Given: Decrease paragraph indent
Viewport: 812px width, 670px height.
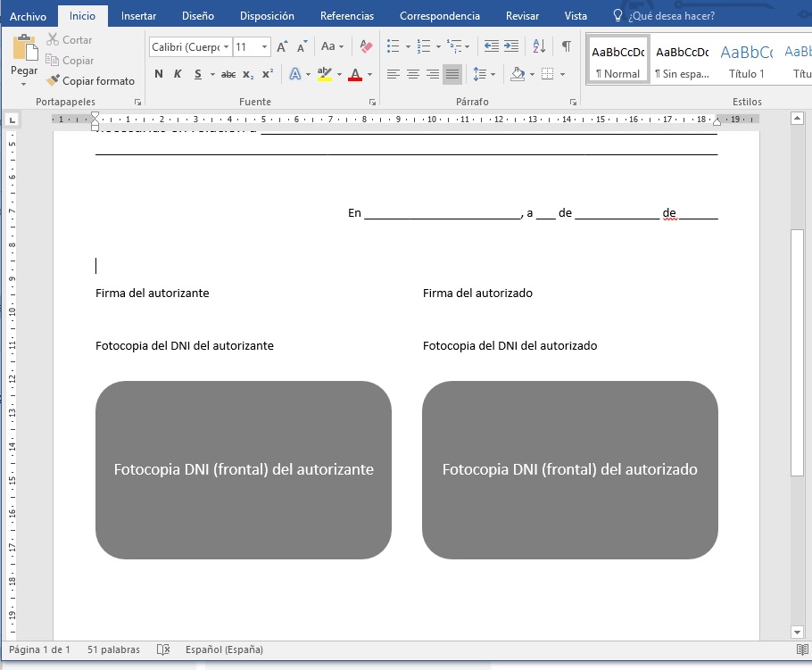Looking at the screenshot, I should (x=491, y=46).
